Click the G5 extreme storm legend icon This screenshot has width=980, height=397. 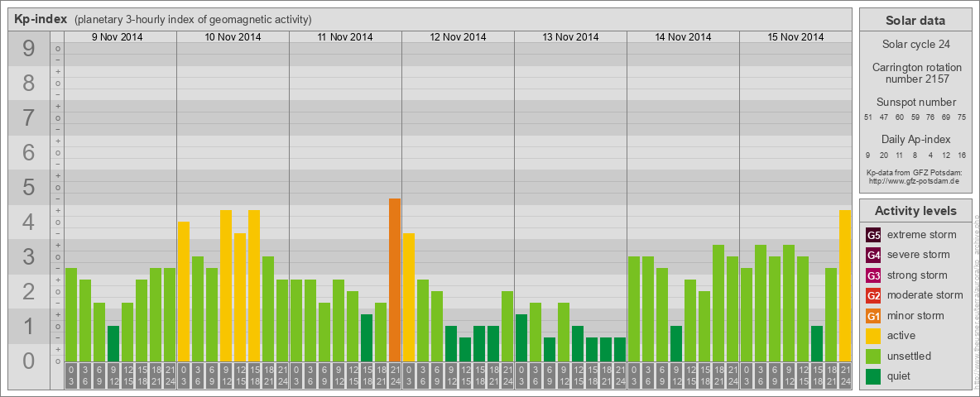tap(873, 236)
